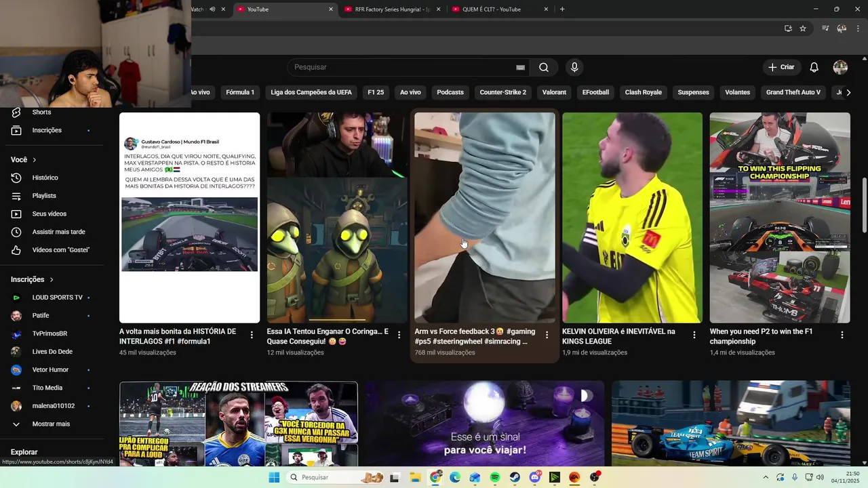Open options menu for Interlagos short
This screenshot has height=488, width=868.
tap(252, 335)
